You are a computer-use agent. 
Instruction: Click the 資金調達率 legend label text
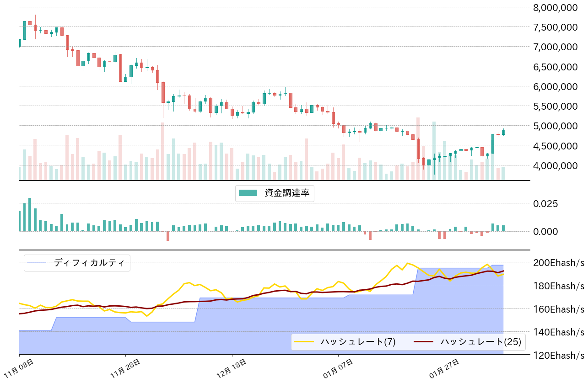point(287,193)
